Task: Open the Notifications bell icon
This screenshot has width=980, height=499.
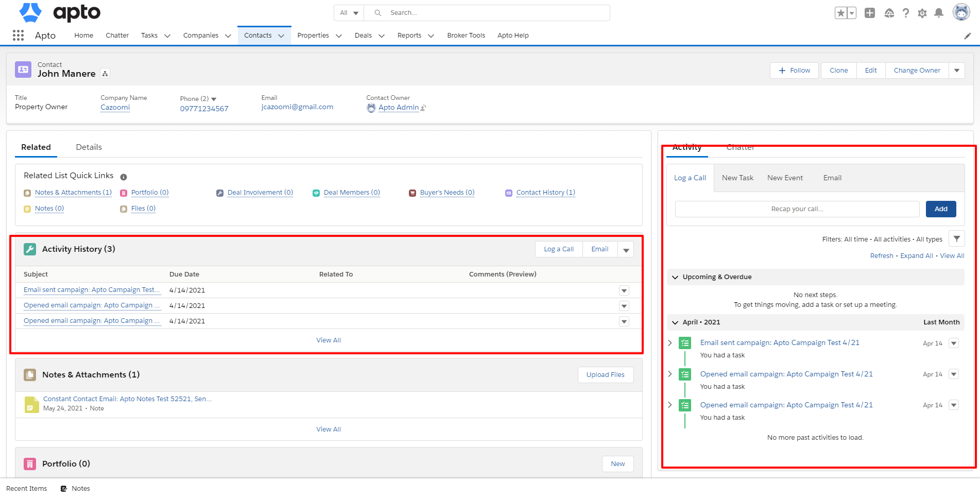Action: 939,13
